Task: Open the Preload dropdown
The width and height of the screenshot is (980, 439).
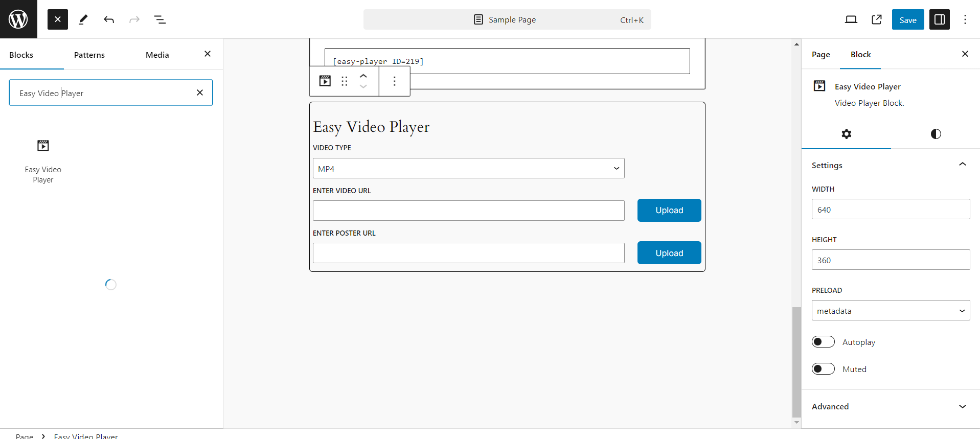Action: coord(891,310)
